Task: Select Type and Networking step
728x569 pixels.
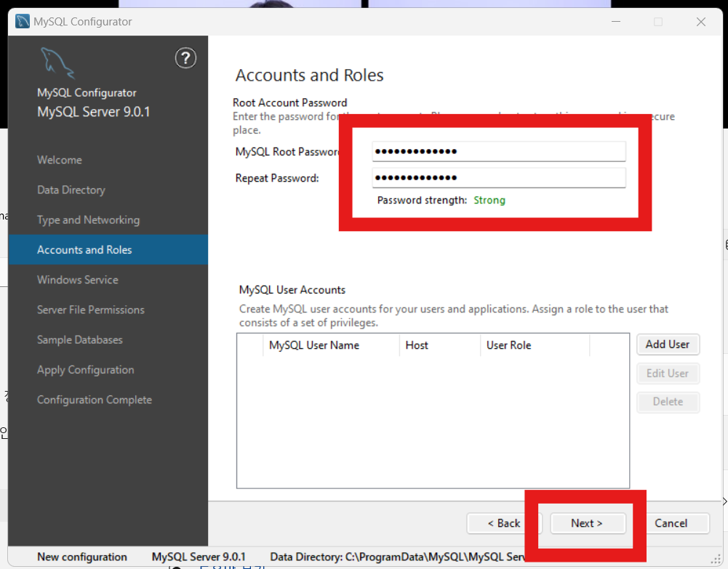Action: (x=88, y=219)
